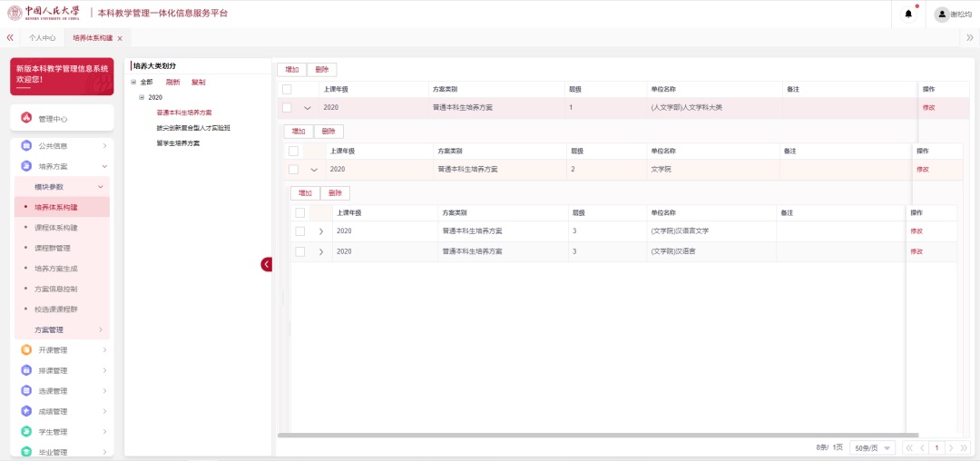980x461 pixels.
Task: Click the 学生管理 icon in sidebar
Action: click(x=27, y=432)
